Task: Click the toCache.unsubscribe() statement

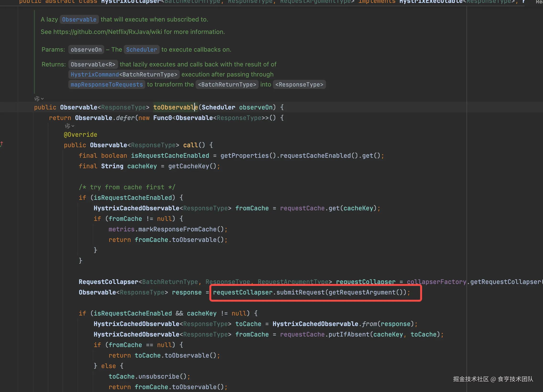Action: tap(149, 376)
